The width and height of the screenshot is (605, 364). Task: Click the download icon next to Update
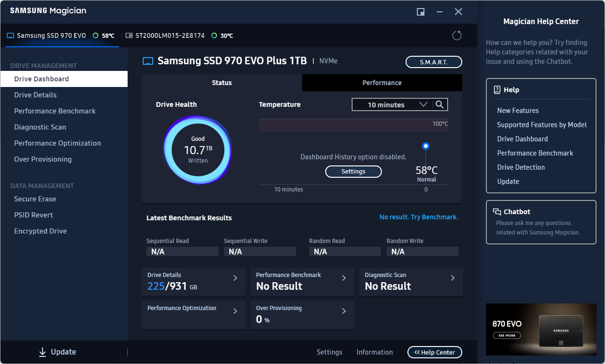pos(42,352)
